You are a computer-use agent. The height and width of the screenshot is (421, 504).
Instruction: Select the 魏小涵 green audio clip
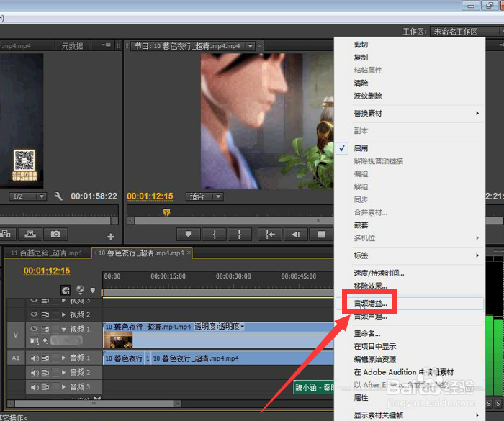coord(314,387)
